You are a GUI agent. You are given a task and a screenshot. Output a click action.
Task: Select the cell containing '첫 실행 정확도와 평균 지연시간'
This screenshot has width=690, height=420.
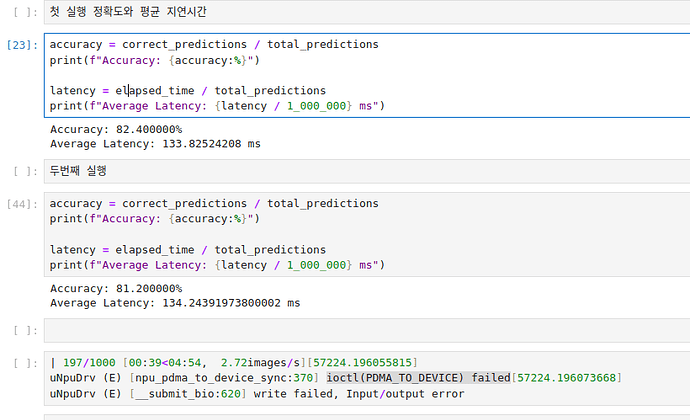pos(367,12)
